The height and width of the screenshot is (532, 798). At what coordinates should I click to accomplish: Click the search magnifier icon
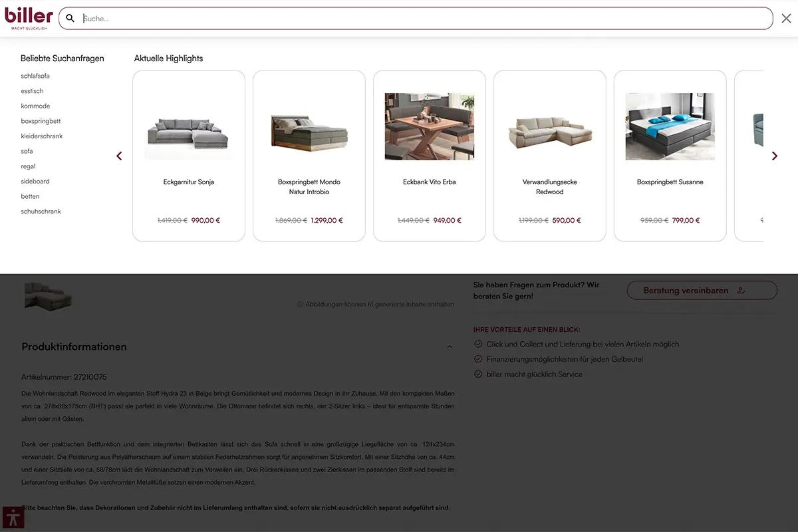click(x=70, y=18)
